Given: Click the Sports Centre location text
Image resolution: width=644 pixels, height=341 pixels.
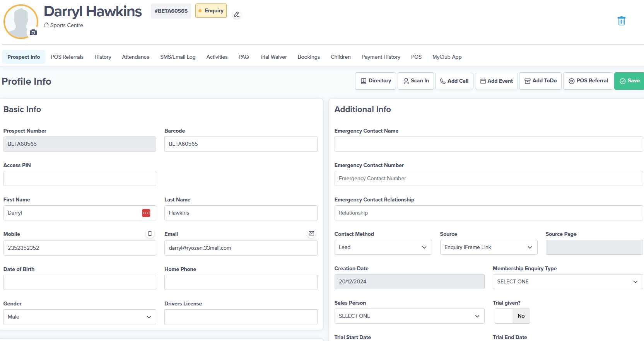Looking at the screenshot, I should coord(67,26).
